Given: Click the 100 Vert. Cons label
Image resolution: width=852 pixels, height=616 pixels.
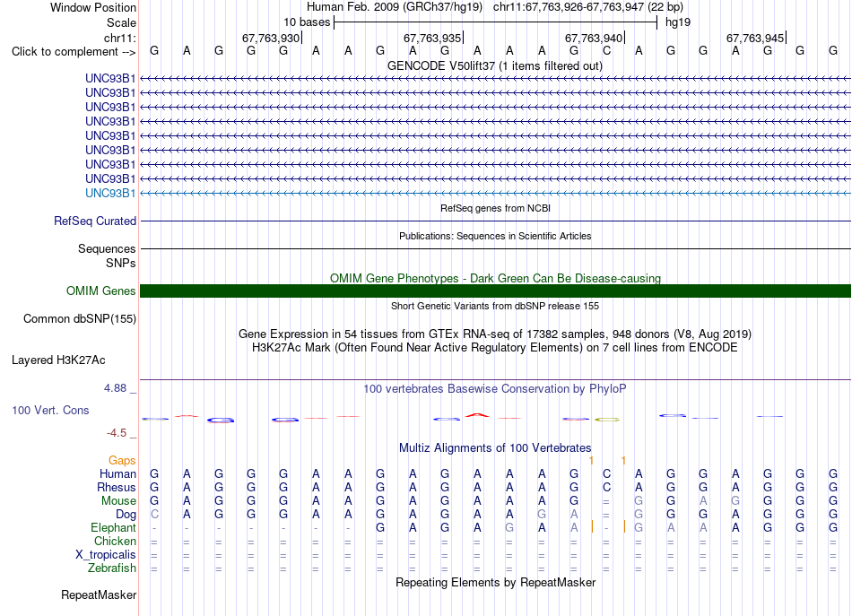Looking at the screenshot, I should pos(50,410).
